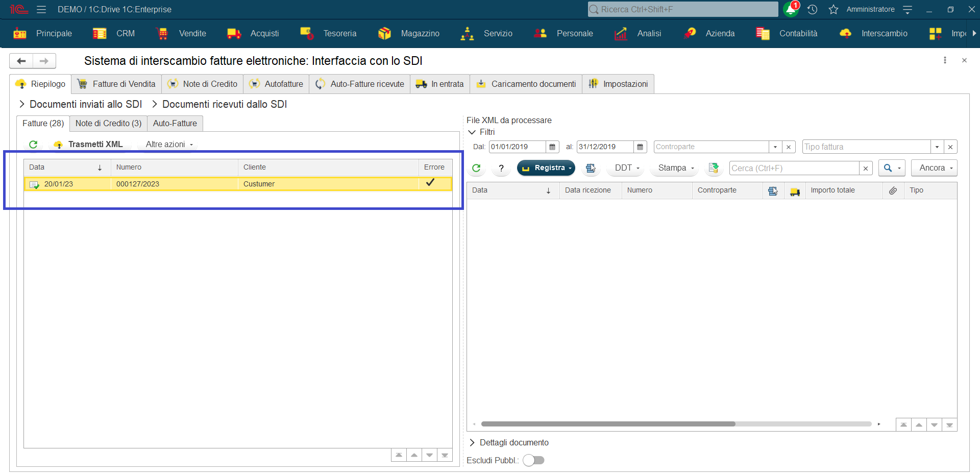The image size is (980, 475).
Task: Clear the Cerca search field
Action: (x=866, y=168)
